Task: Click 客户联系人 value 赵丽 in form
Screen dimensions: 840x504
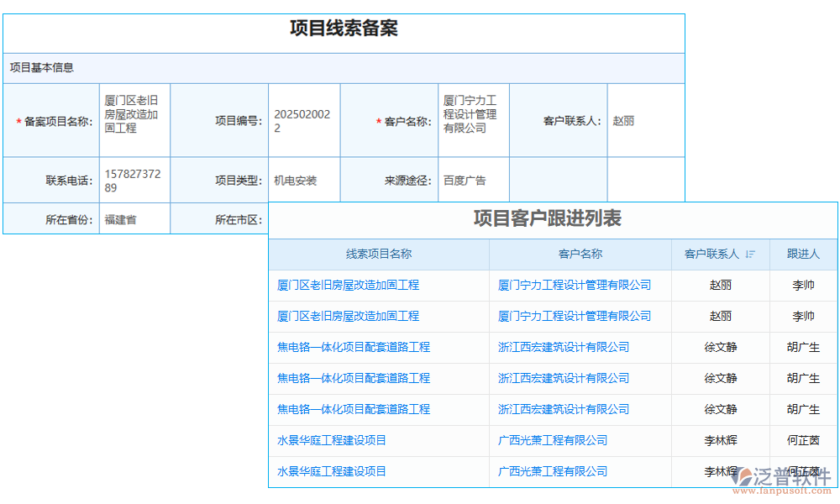Action: [622, 119]
